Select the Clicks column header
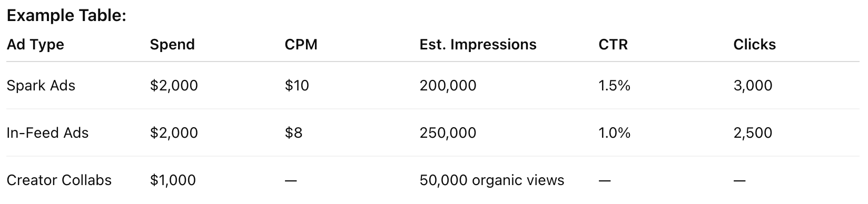868x204 pixels. tap(755, 45)
